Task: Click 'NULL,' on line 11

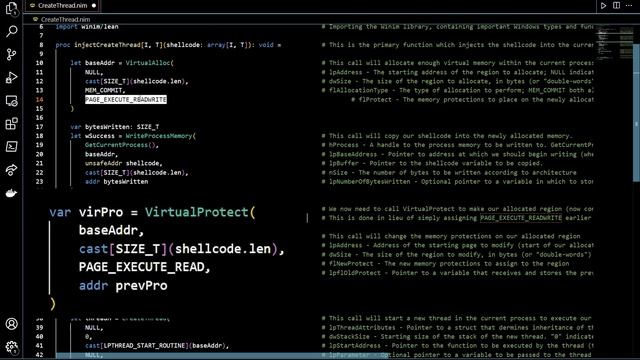Action: coord(94,72)
